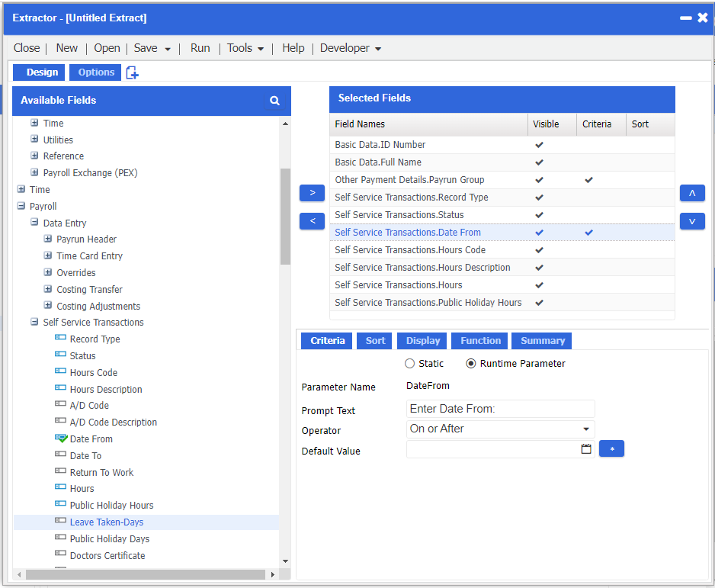Move selected field up with arrow button
Screen dimensions: 715x588
click(691, 193)
